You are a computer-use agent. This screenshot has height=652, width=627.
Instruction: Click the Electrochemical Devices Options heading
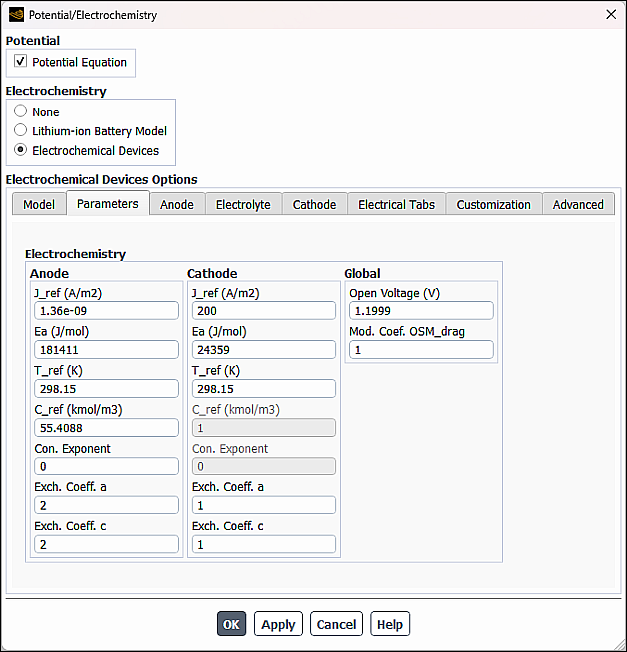click(101, 180)
